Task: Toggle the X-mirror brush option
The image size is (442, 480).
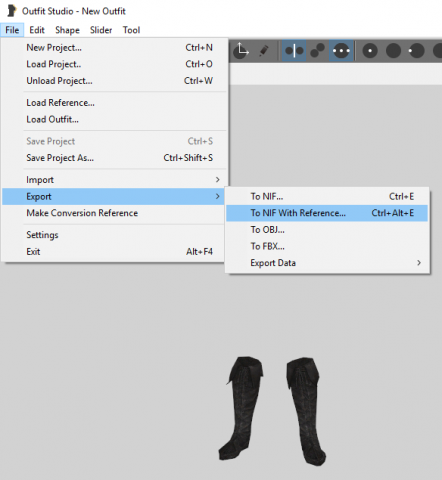Action: click(294, 51)
